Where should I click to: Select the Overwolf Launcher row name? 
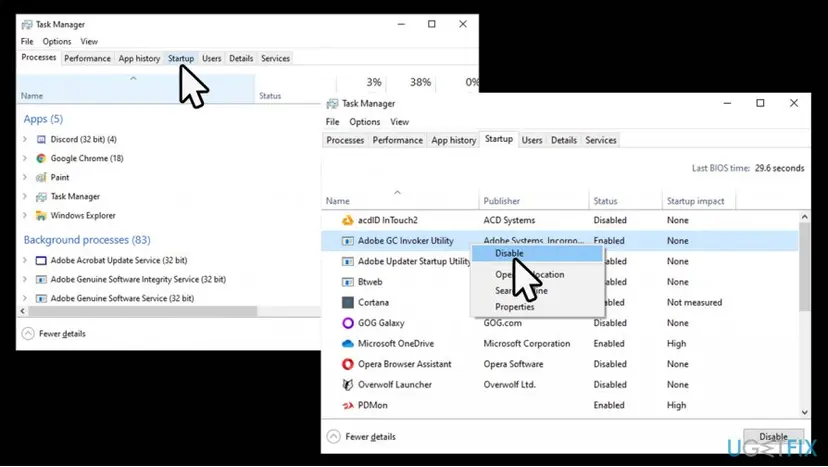point(394,385)
